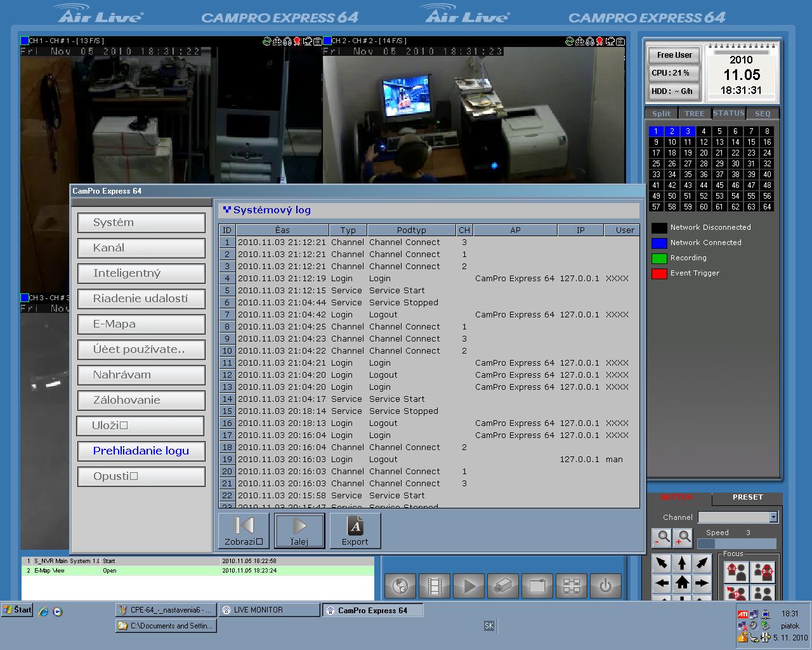Open the Channel dropdown list
The image size is (812, 650).
[773, 517]
